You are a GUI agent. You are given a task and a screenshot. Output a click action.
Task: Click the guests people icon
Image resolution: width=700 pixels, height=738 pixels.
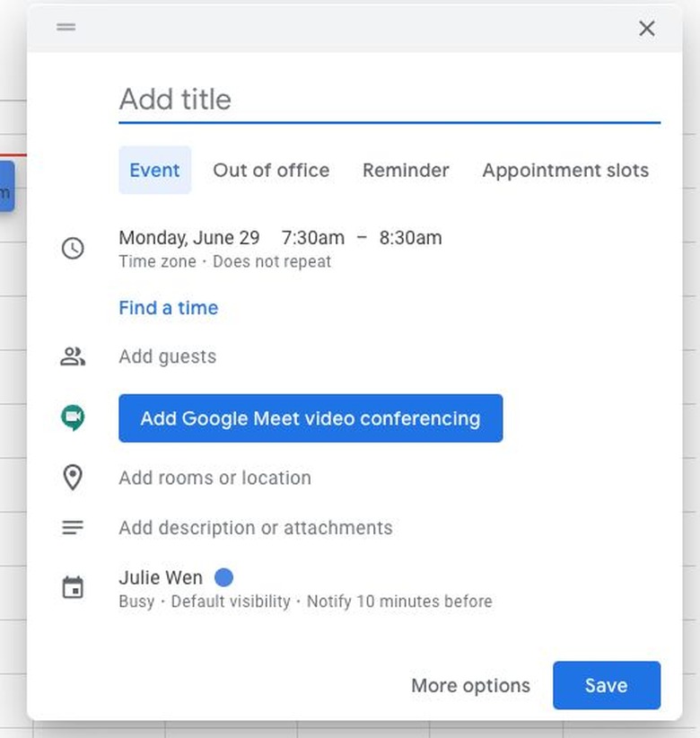point(73,356)
